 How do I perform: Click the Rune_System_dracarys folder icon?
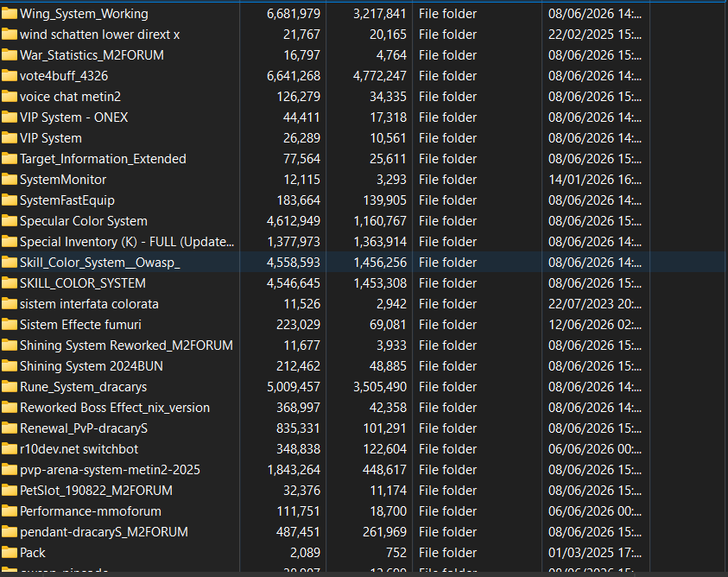(x=9, y=386)
